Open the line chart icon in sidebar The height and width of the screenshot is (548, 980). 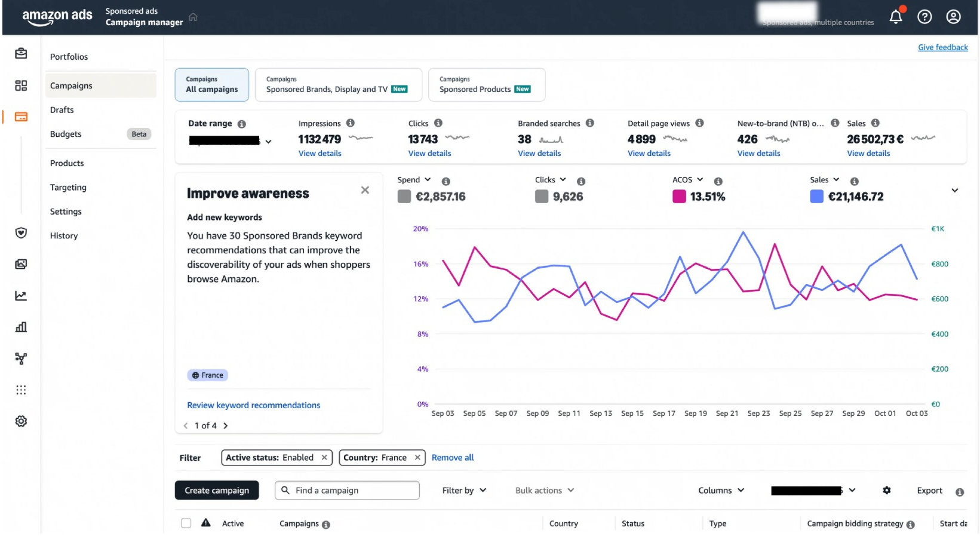[x=21, y=296]
